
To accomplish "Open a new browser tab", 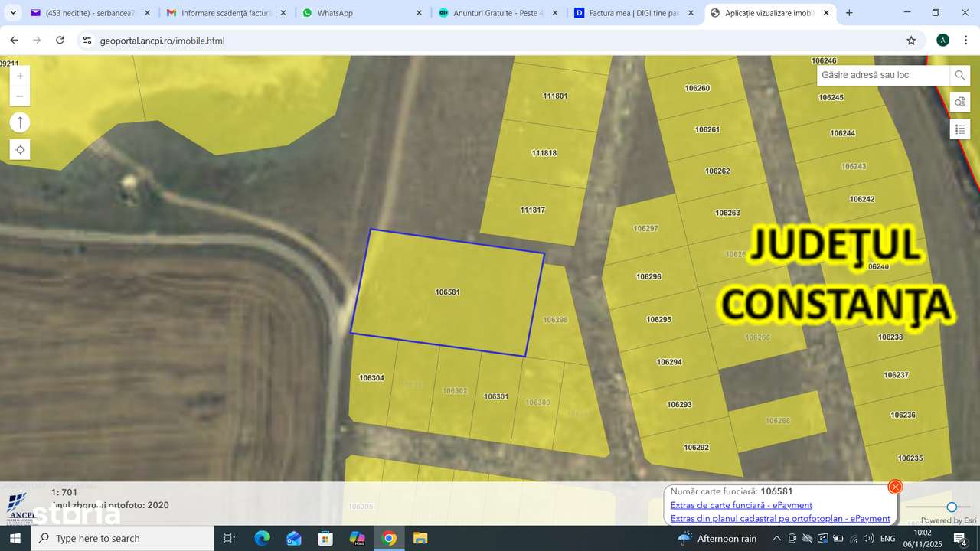I will click(849, 13).
